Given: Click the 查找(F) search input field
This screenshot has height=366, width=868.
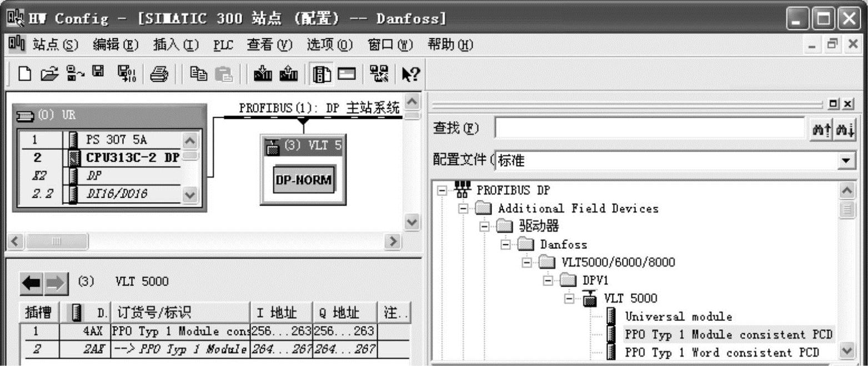Looking at the screenshot, I should 651,129.
